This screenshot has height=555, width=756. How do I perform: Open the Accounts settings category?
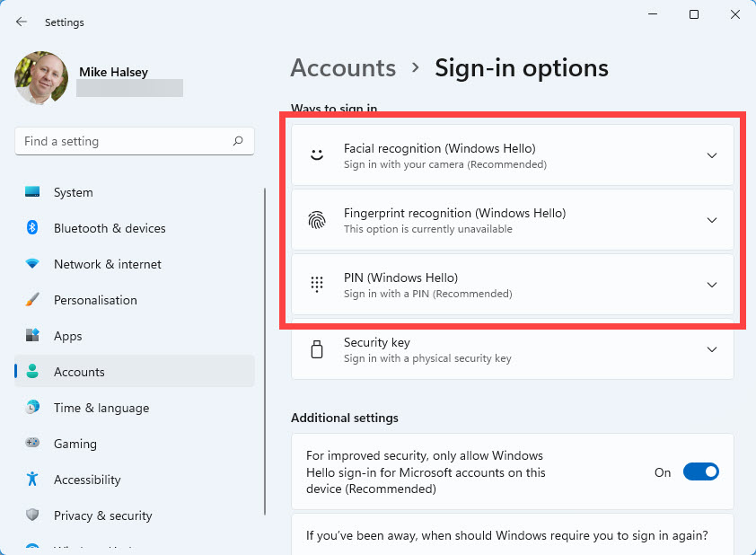click(79, 372)
